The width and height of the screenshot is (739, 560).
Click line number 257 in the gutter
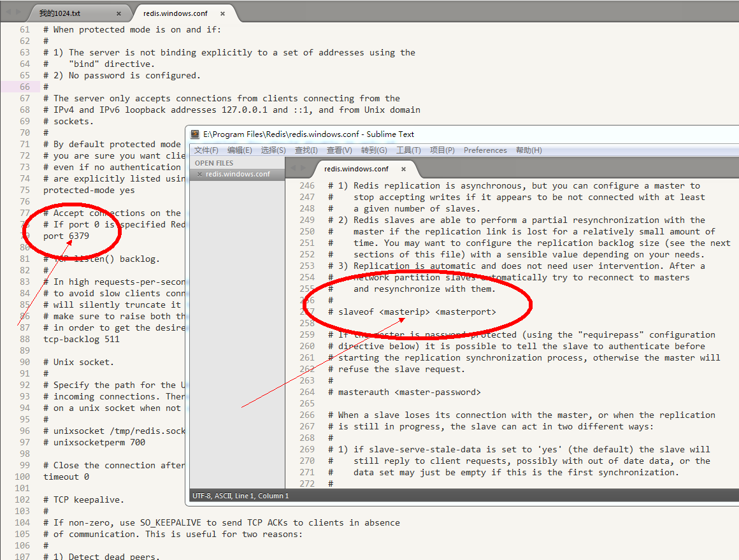[307, 312]
